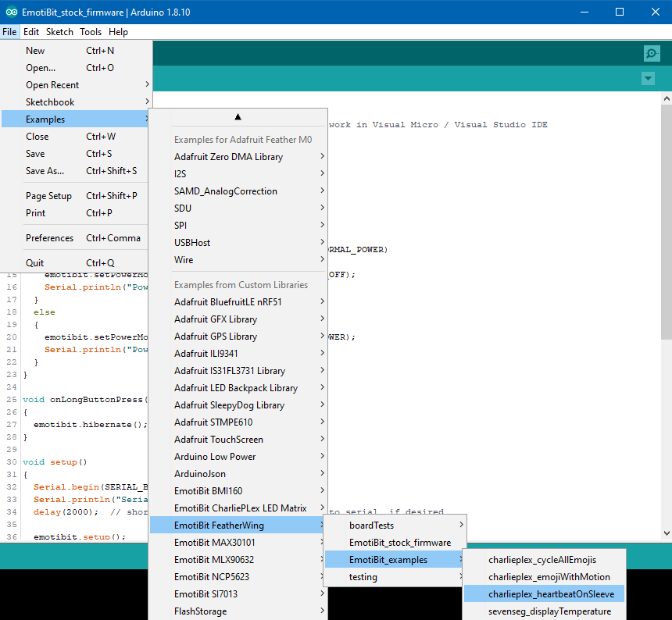Open the Serial Monitor magnifier icon
Screen dimensions: 672x620
click(651, 53)
